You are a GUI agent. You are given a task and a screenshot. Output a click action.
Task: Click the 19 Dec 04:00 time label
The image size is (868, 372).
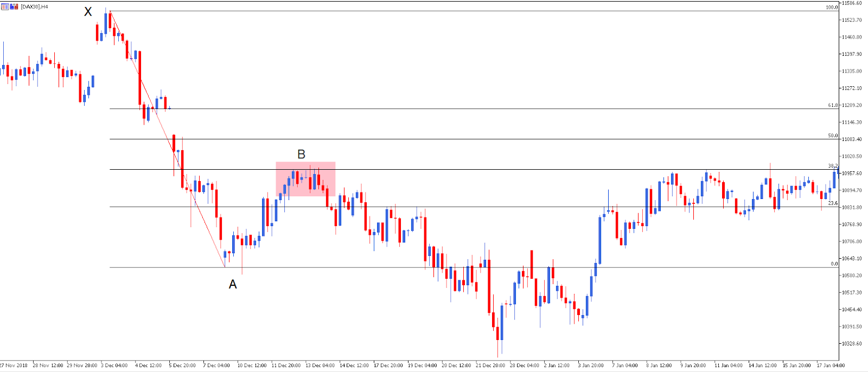point(423,365)
